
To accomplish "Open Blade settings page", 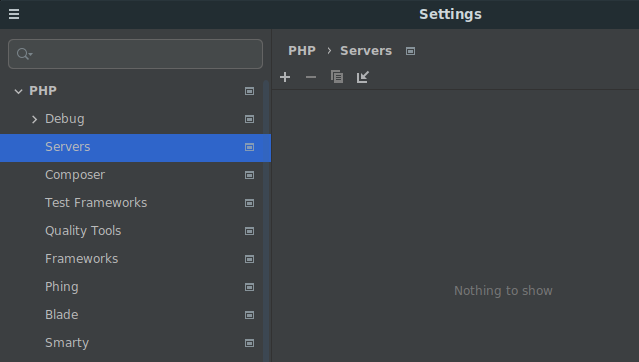I will 62,315.
